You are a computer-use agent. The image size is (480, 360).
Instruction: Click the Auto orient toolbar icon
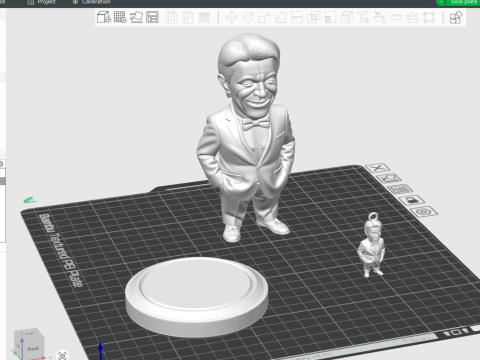tap(136, 17)
